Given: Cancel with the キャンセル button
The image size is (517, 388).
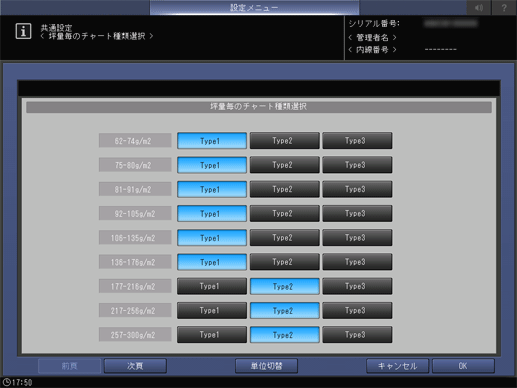Looking at the screenshot, I should (397, 366).
